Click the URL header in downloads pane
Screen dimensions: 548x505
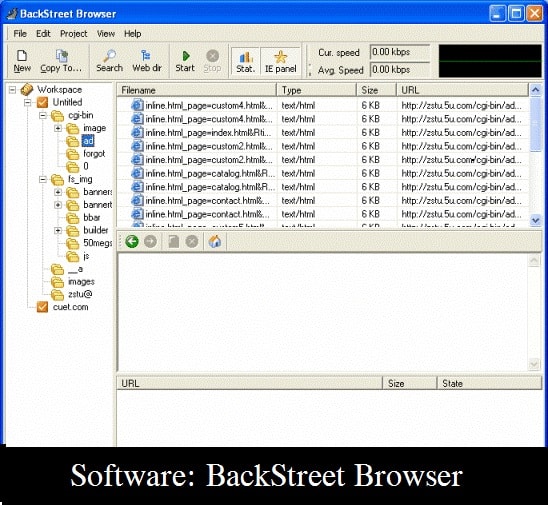[250, 383]
